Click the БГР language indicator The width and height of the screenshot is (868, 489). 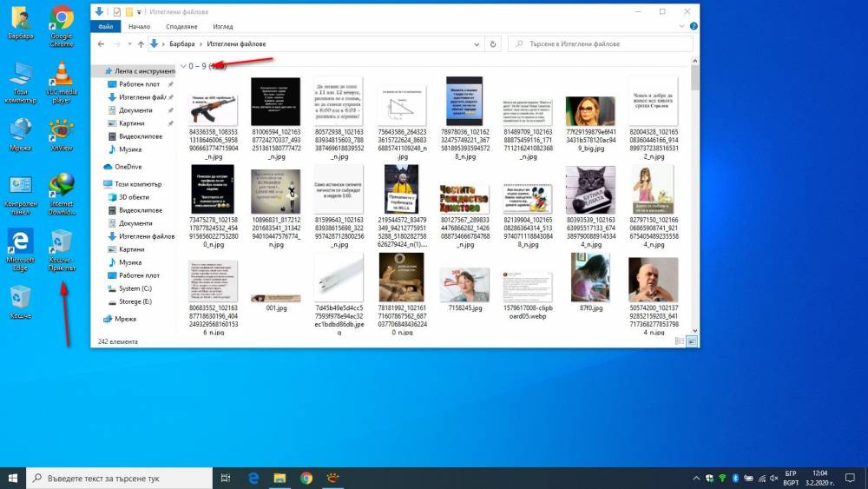tap(791, 473)
